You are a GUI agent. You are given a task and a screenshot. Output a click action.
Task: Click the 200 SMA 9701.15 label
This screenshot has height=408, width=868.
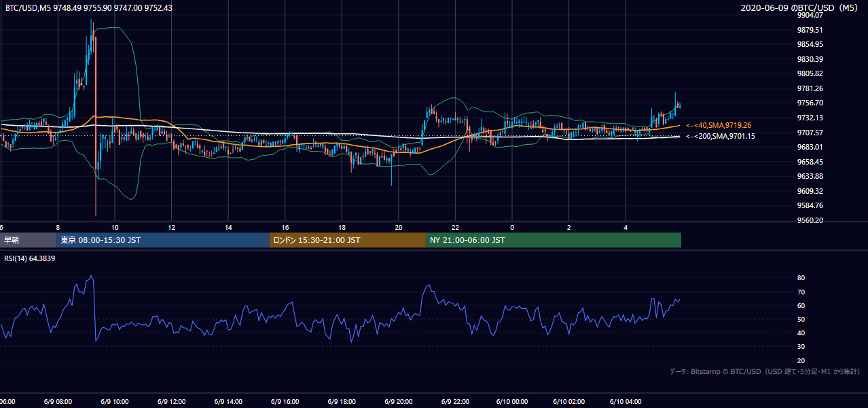click(720, 136)
